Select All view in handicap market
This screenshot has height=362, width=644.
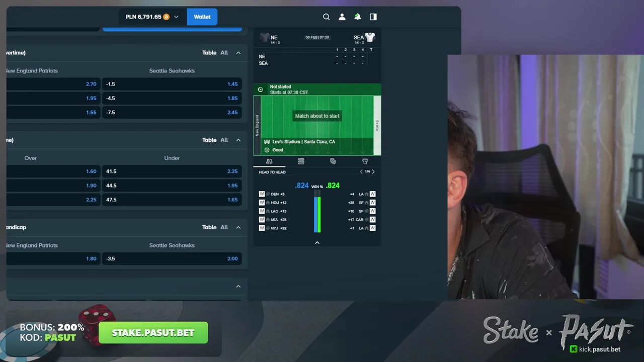pos(224,227)
